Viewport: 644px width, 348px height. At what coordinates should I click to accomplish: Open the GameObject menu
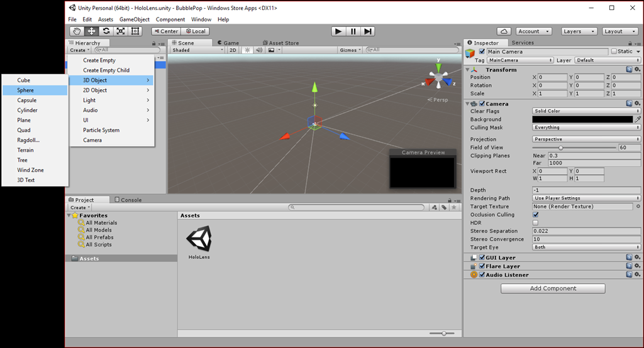tap(135, 19)
